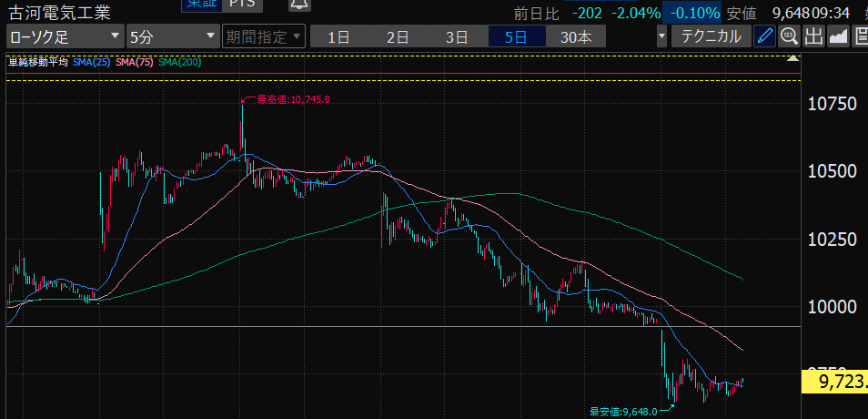Select the 30本 range tab
This screenshot has width=868, height=419.
tap(576, 37)
